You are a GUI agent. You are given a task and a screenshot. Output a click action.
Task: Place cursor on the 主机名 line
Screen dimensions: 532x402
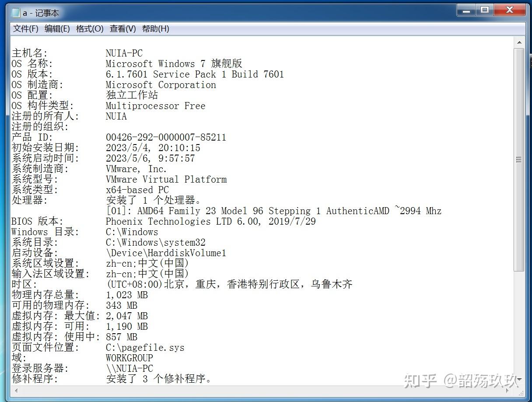click(66, 53)
